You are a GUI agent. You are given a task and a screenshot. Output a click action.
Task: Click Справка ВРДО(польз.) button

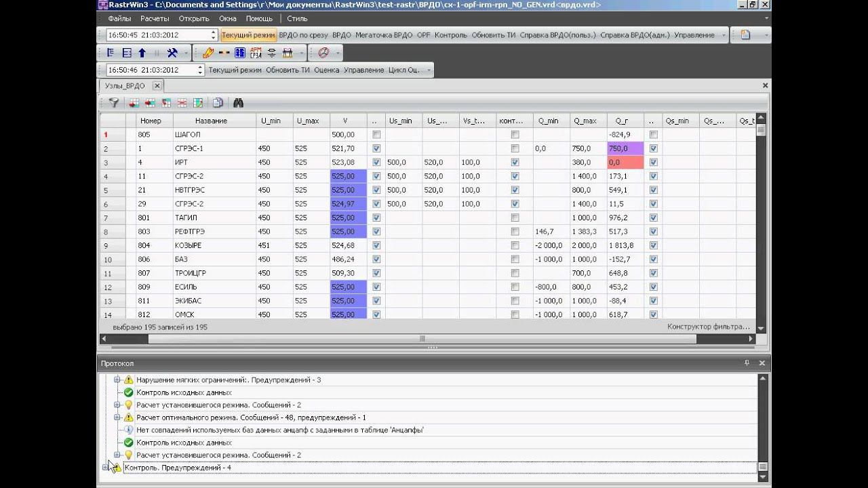558,35
